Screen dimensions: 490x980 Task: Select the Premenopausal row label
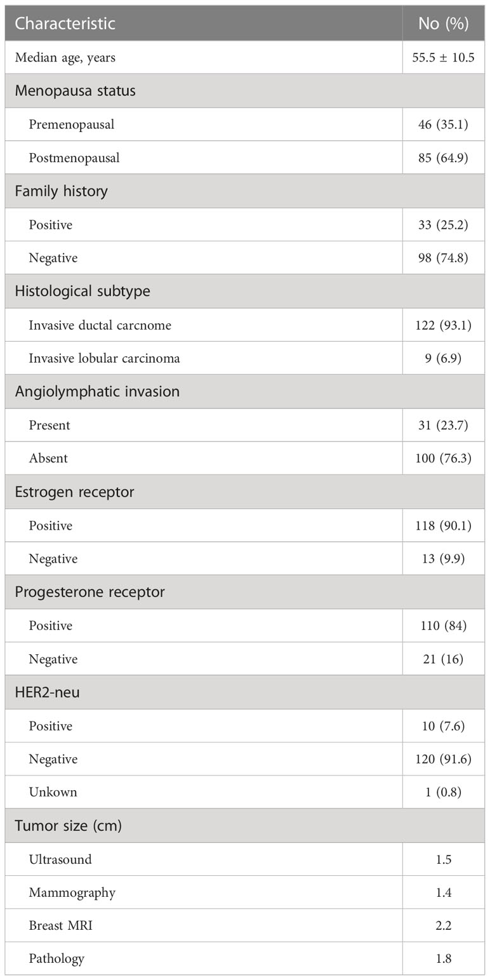coord(71,124)
